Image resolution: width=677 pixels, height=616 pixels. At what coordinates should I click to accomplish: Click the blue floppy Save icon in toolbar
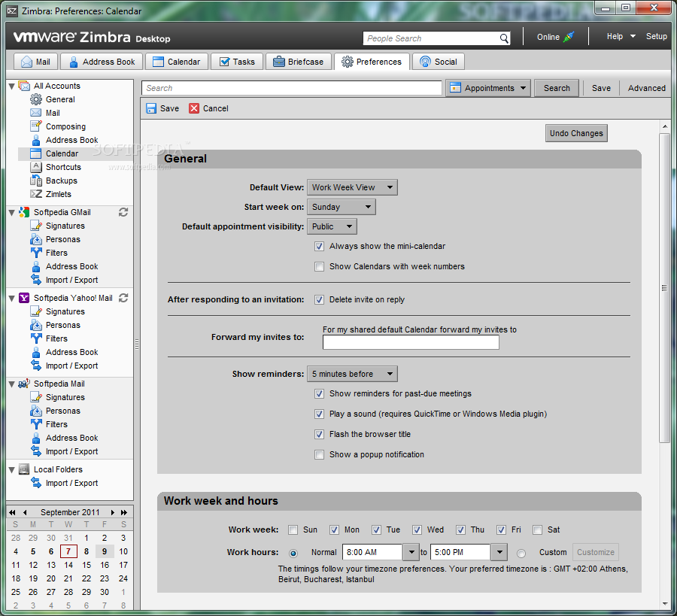pyautogui.click(x=151, y=108)
